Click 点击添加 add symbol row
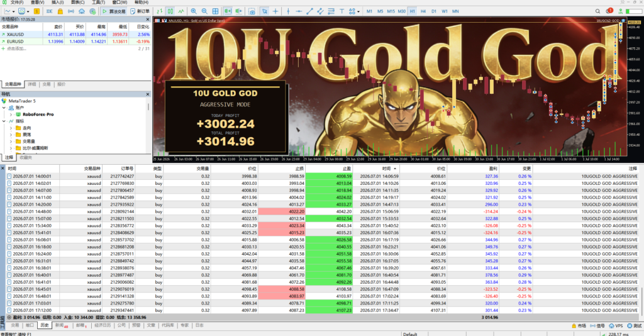 point(16,48)
